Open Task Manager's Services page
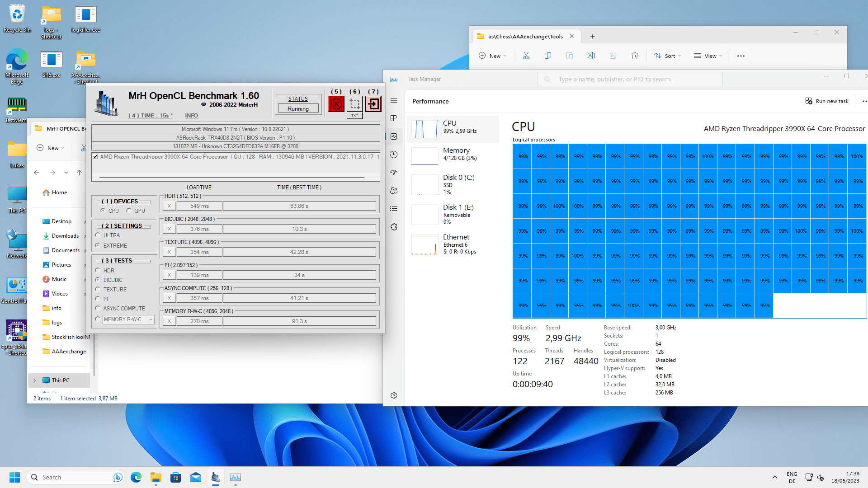868x488 pixels. coord(394,227)
